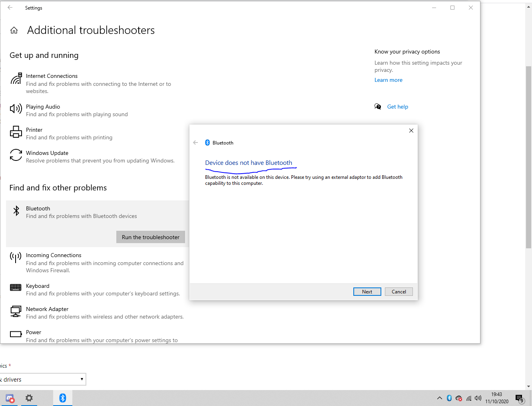
Task: Go back using the Settings back arrow
Action: pyautogui.click(x=10, y=8)
